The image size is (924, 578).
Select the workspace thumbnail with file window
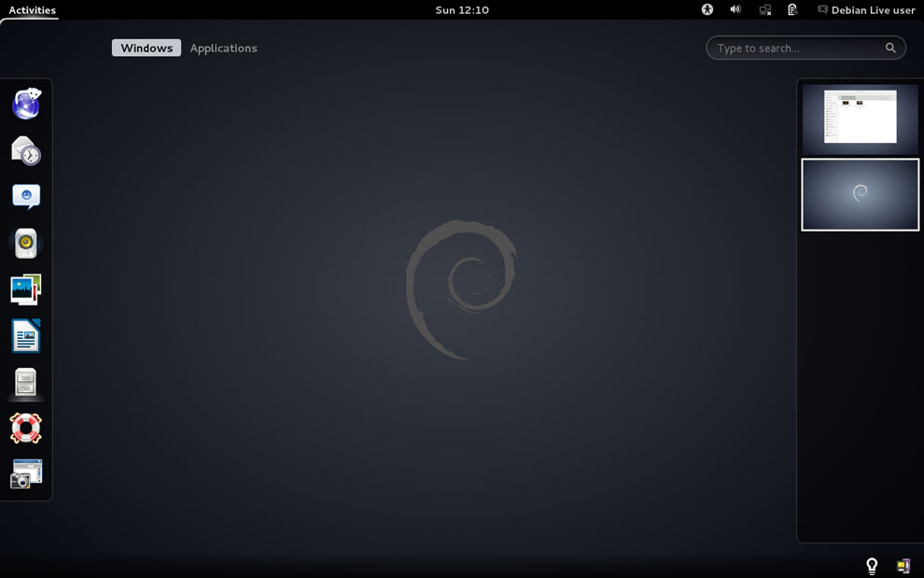pos(860,119)
